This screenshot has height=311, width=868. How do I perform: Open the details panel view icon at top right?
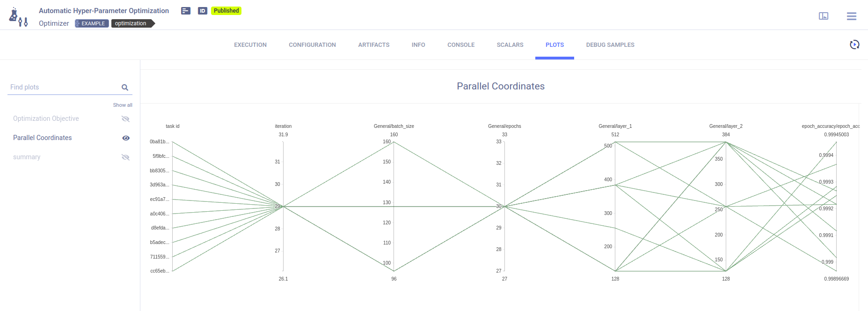tap(824, 15)
